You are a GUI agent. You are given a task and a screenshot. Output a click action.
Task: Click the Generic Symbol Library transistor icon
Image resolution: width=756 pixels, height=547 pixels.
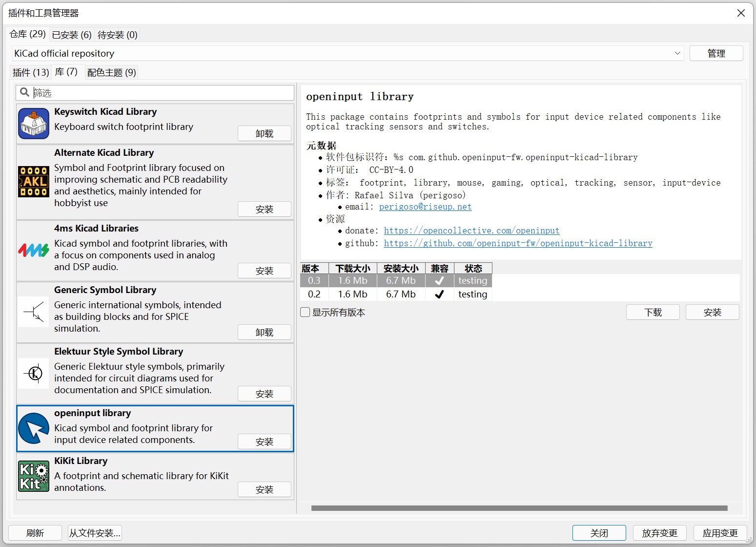pos(34,312)
